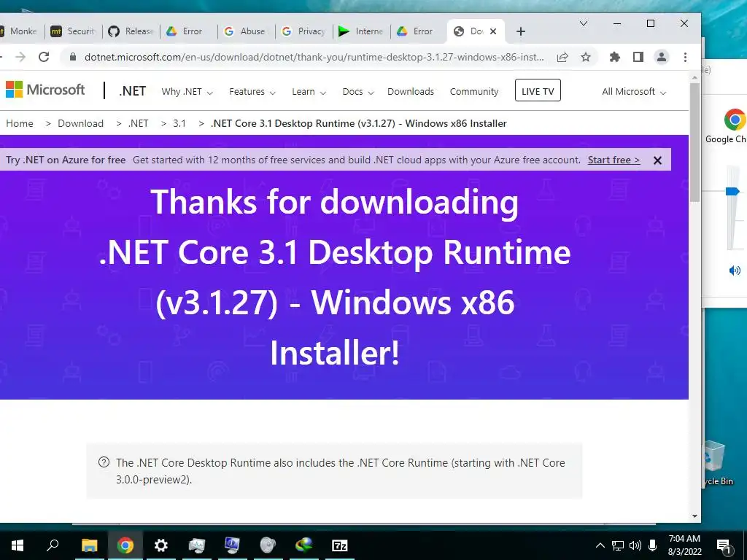Click the taskbar volume icon

point(635,545)
